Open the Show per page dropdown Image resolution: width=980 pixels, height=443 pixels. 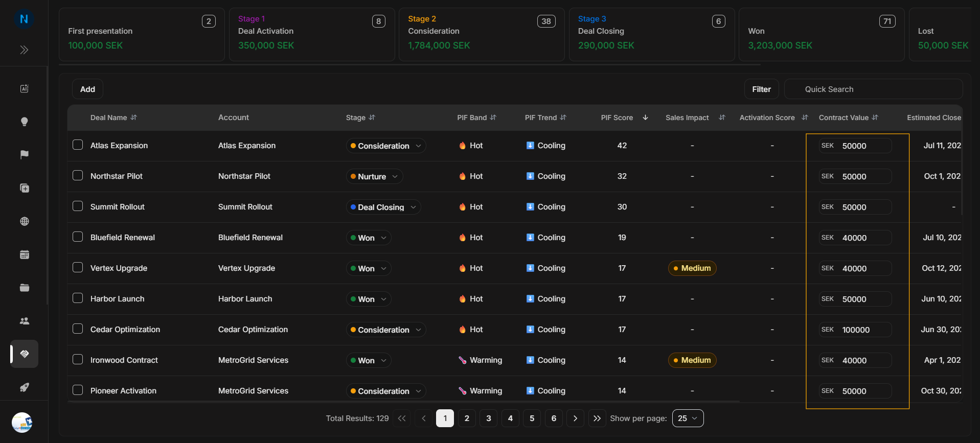[688, 418]
